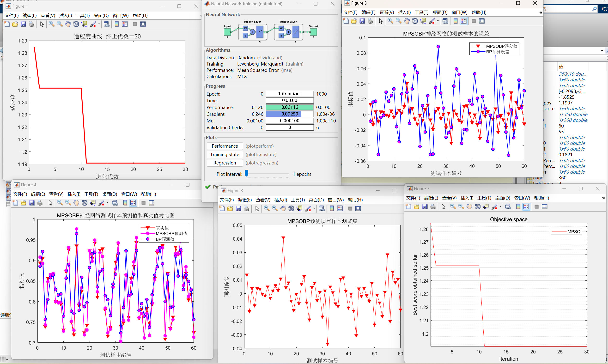Click Save icon in Figure 3 toolbar

coord(238,208)
